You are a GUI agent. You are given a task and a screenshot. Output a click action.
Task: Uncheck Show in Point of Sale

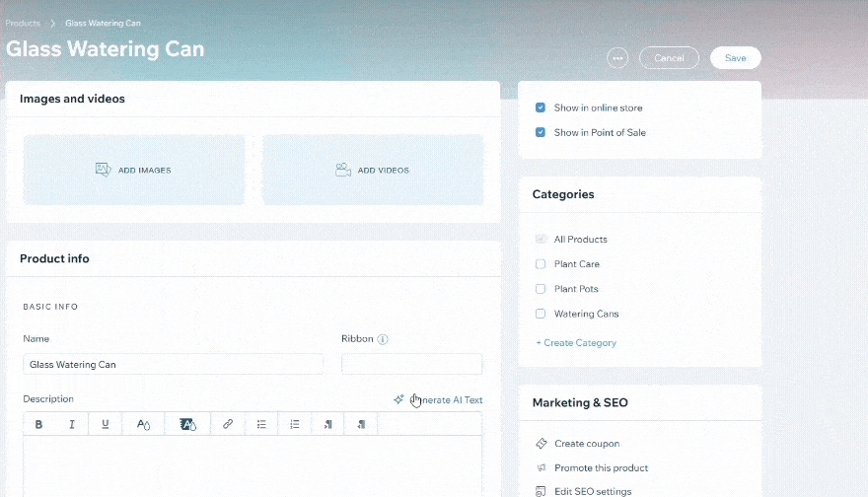click(541, 132)
